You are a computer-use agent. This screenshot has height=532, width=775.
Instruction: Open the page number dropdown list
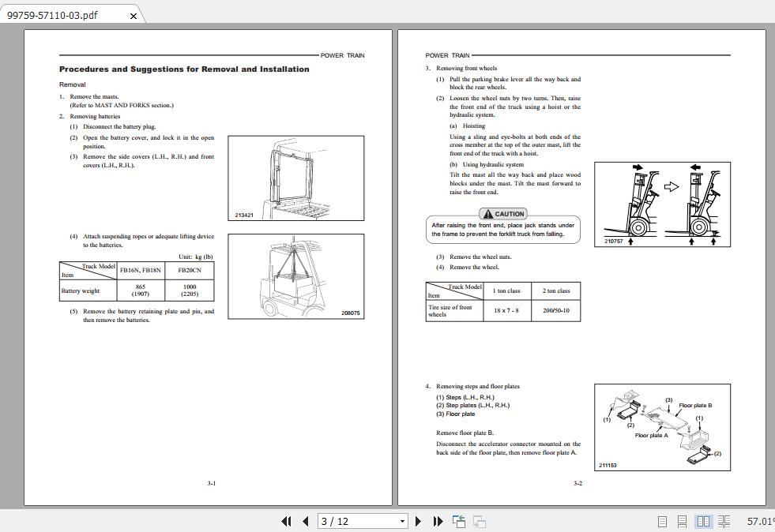coord(401,522)
